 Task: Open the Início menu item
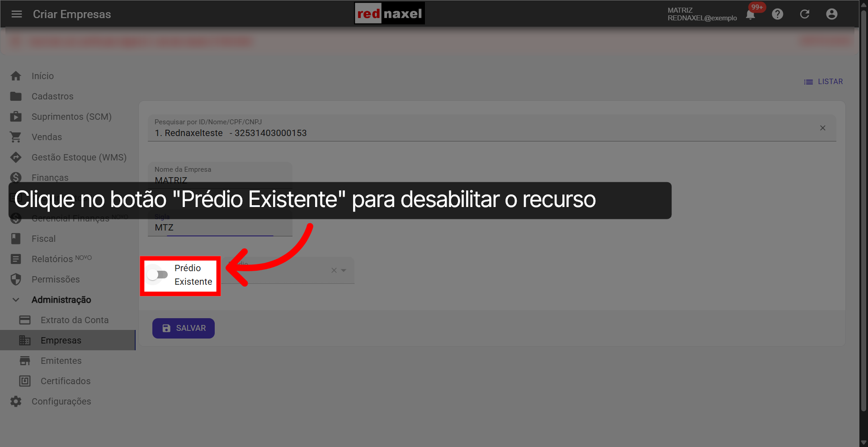tap(42, 76)
